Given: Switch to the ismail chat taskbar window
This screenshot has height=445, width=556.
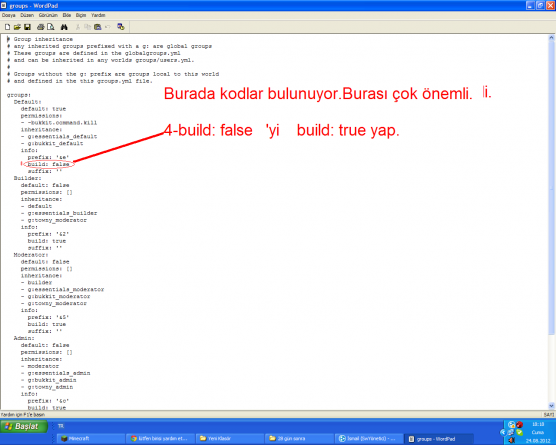Looking at the screenshot, I should pyautogui.click(x=368, y=439).
